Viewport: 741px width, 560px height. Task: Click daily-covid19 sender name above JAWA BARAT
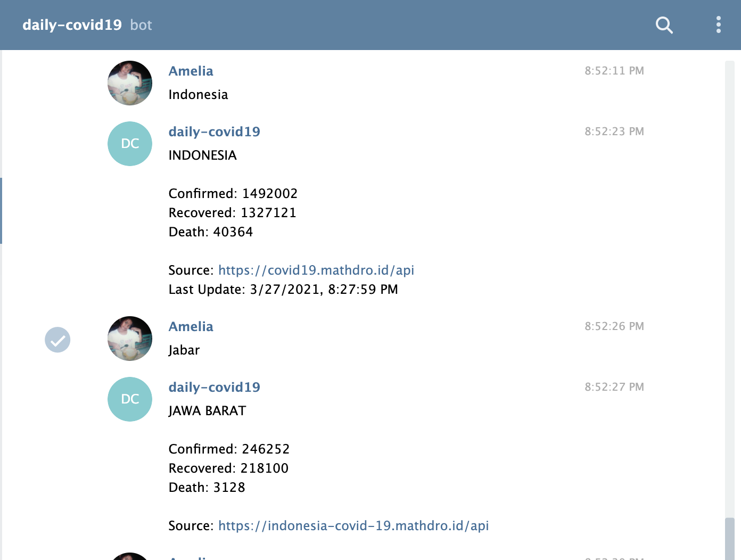(x=214, y=387)
